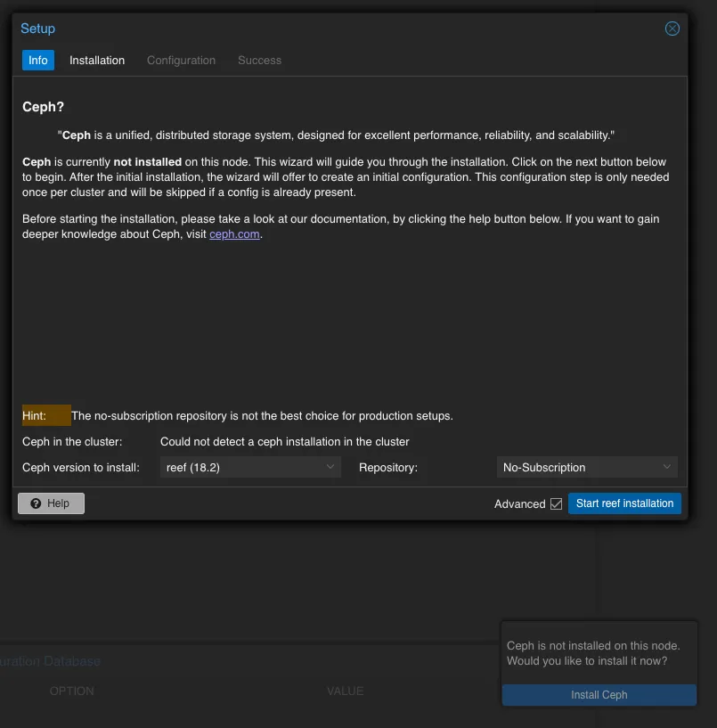Click the 'Ceph?' heading
The width and height of the screenshot is (717, 728).
click(43, 107)
